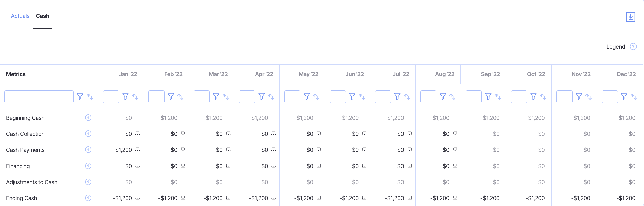Click the Ending Cash info icon
Viewport: 644px width, 206px height.
(88, 198)
